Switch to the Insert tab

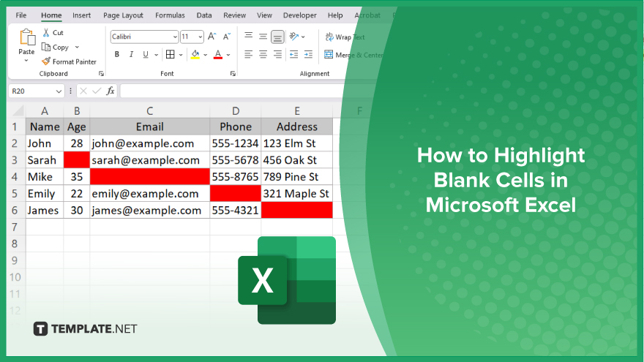pyautogui.click(x=81, y=15)
